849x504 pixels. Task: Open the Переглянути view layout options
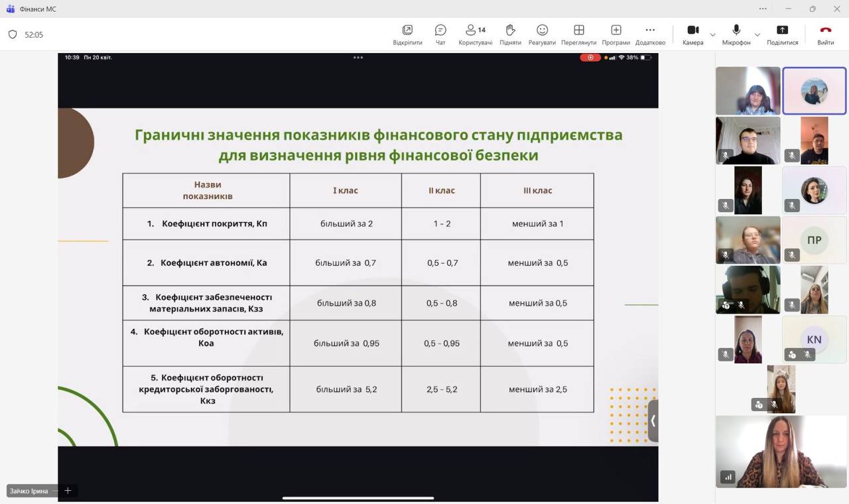[578, 34]
